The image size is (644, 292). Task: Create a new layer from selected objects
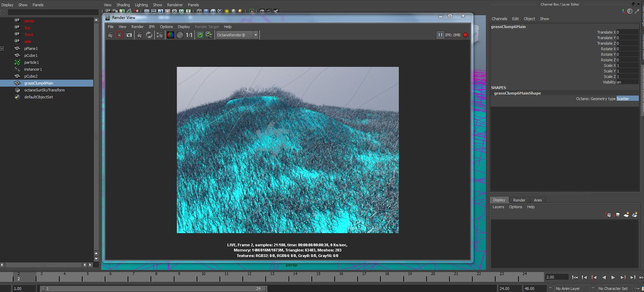635,215
